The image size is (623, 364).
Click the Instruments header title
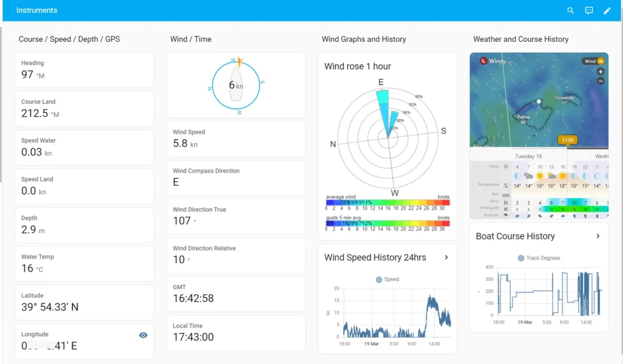(37, 10)
